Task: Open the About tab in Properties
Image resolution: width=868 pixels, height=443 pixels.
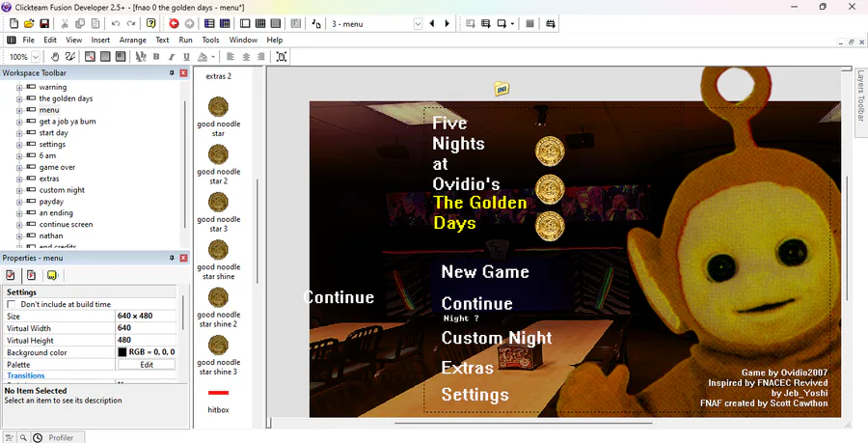Action: tap(53, 275)
